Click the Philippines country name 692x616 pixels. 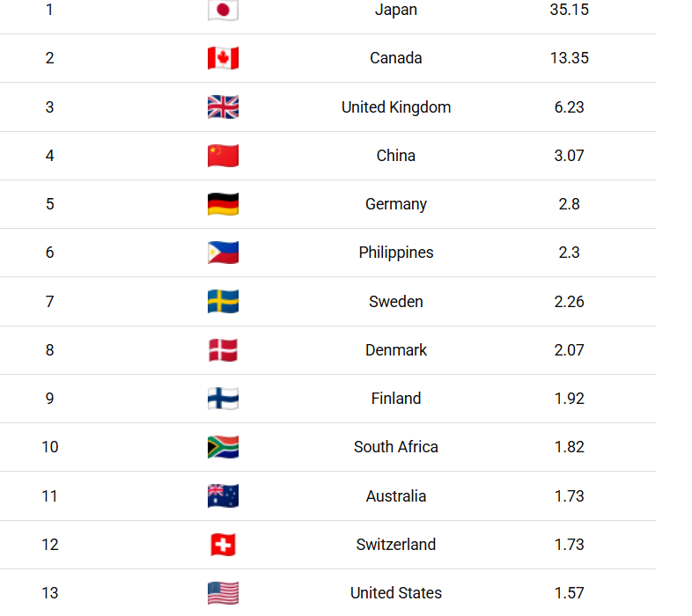pyautogui.click(x=396, y=253)
